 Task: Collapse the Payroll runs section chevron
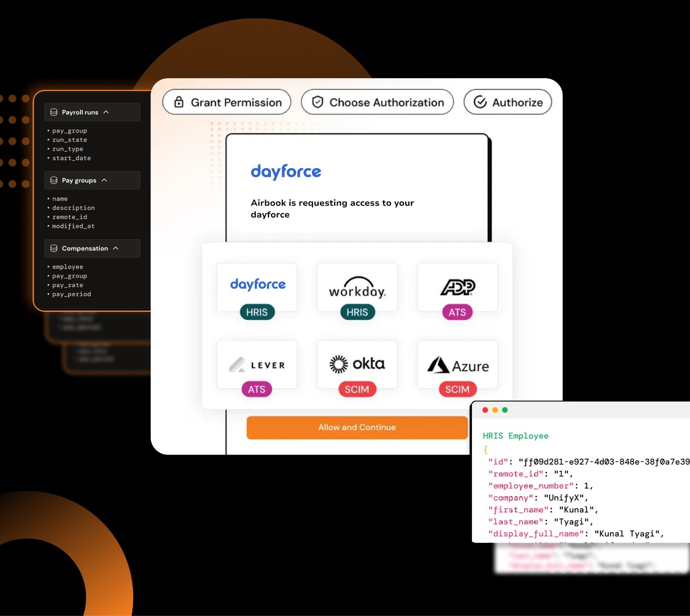[x=106, y=112]
